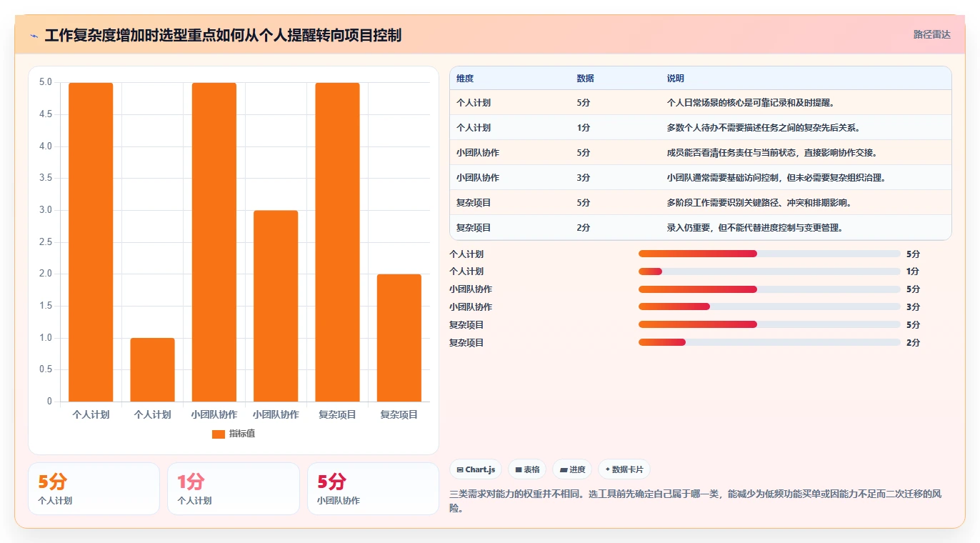Viewport: 980px width, 543px height.
Task: Click the 0.5 y-axis tick label
Action: [x=45, y=369]
